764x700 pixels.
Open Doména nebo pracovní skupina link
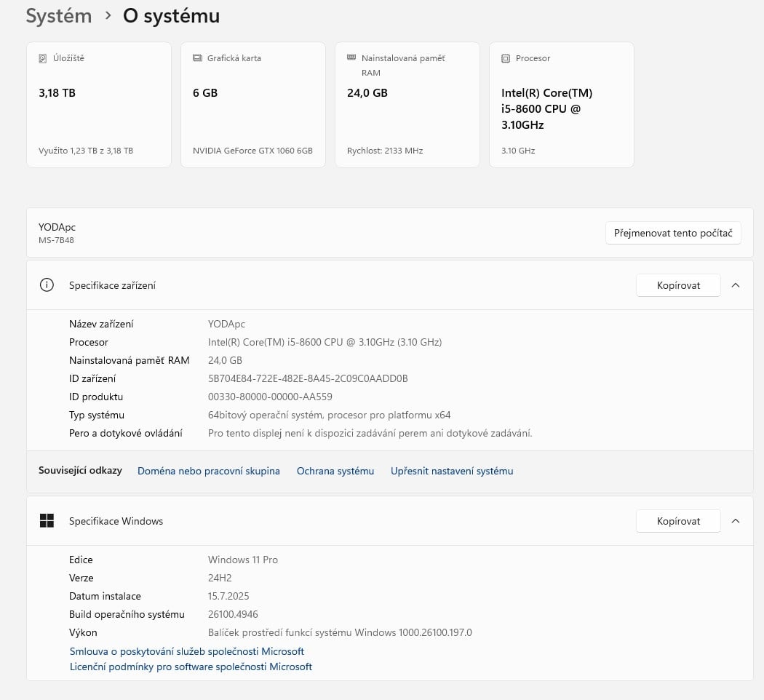pos(208,471)
